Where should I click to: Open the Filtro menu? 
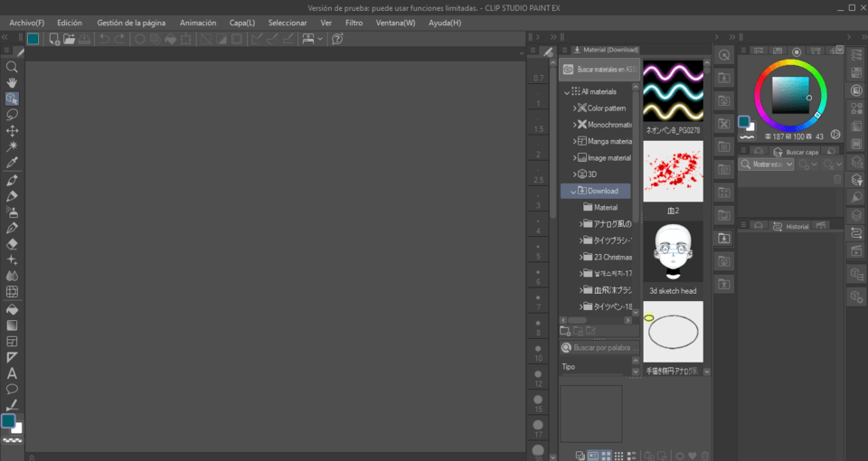point(354,23)
